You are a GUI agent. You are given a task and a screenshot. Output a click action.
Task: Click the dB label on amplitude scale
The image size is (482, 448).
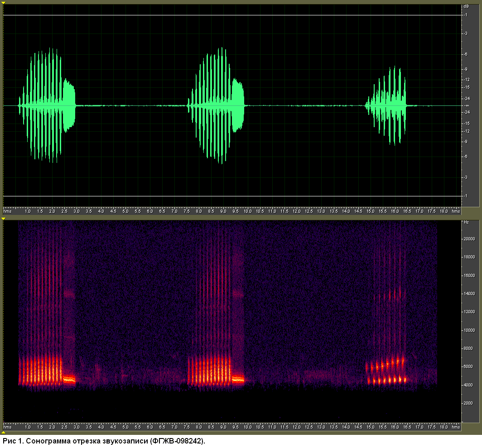tap(466, 6)
